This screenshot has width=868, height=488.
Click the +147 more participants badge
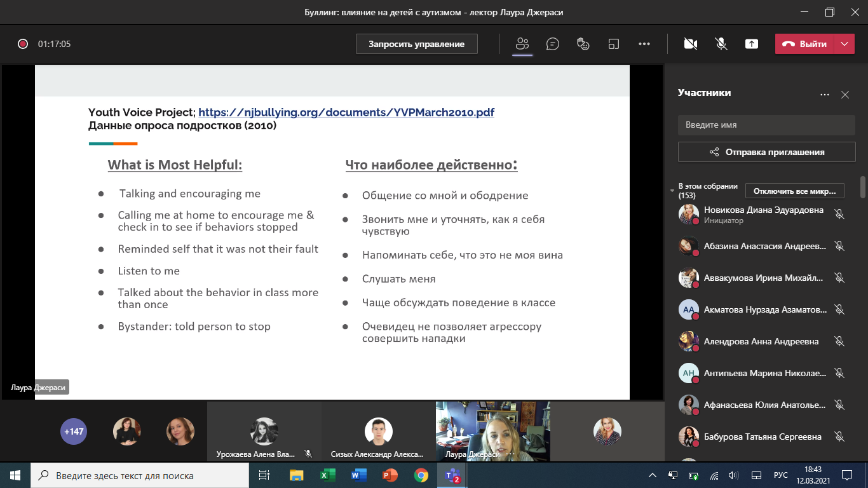[73, 431]
